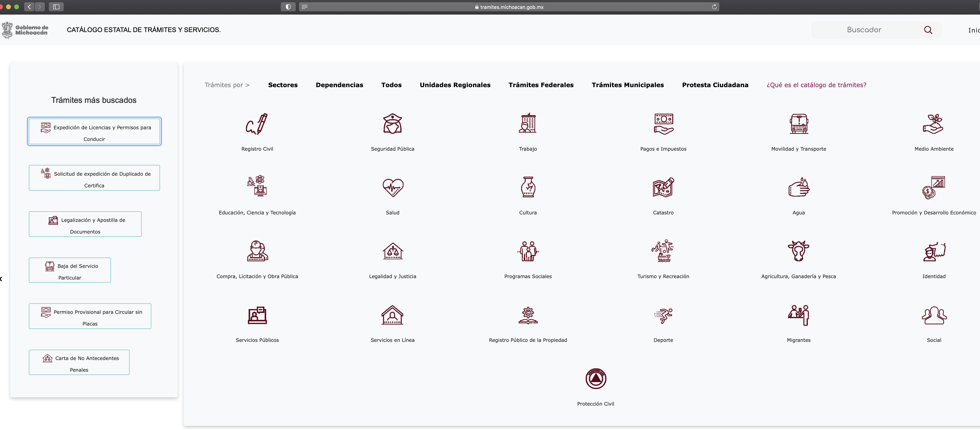
Task: Switch to the Sectores tab
Action: [x=283, y=85]
